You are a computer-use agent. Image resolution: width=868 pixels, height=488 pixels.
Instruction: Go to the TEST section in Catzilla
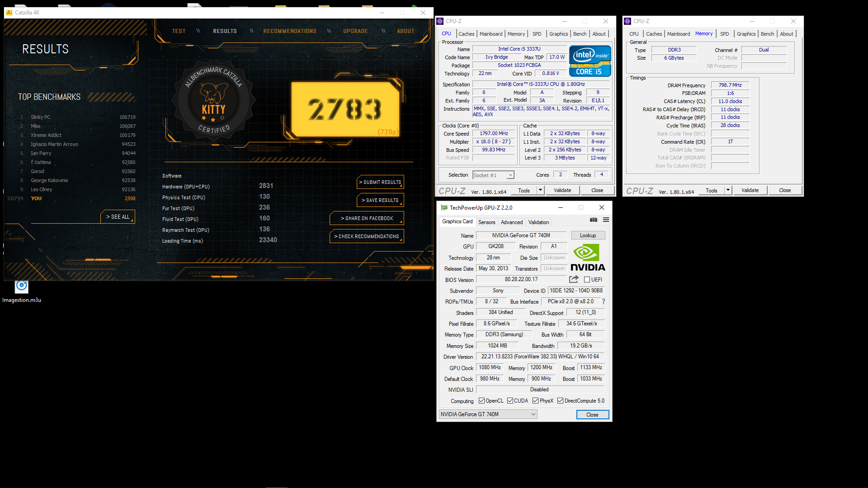pyautogui.click(x=179, y=31)
